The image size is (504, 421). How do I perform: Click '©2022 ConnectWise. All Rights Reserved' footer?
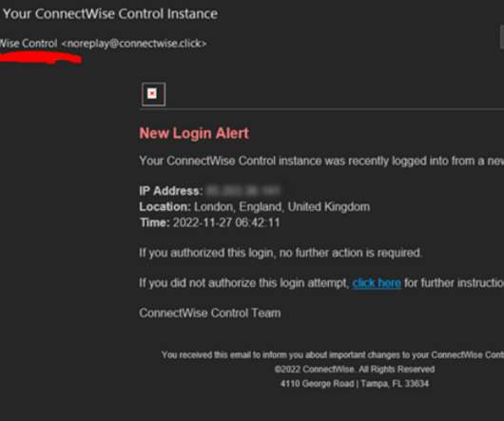(x=355, y=370)
